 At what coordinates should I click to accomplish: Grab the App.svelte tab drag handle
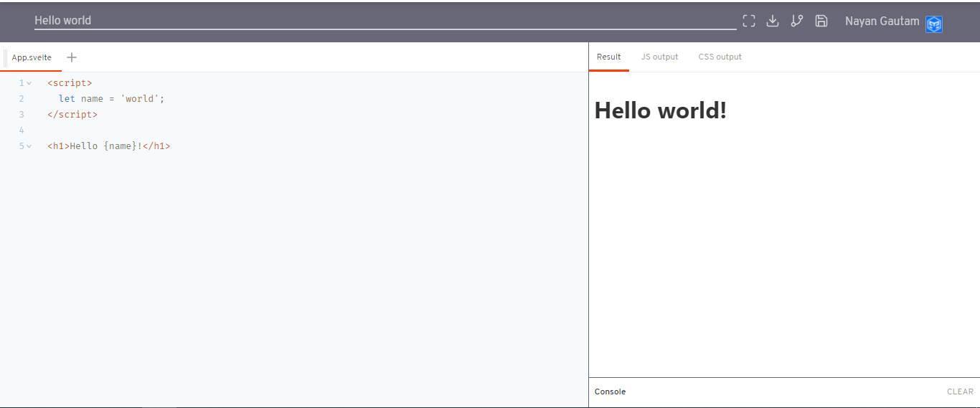6,57
